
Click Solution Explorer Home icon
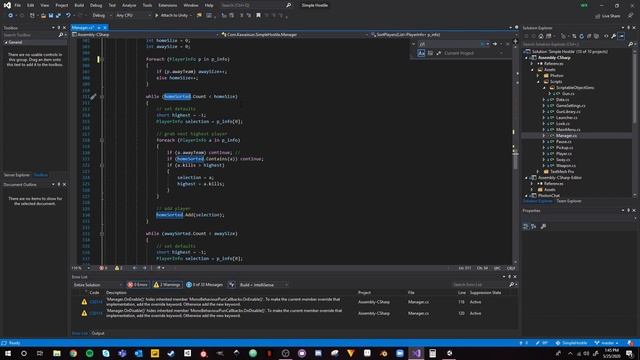[541, 36]
